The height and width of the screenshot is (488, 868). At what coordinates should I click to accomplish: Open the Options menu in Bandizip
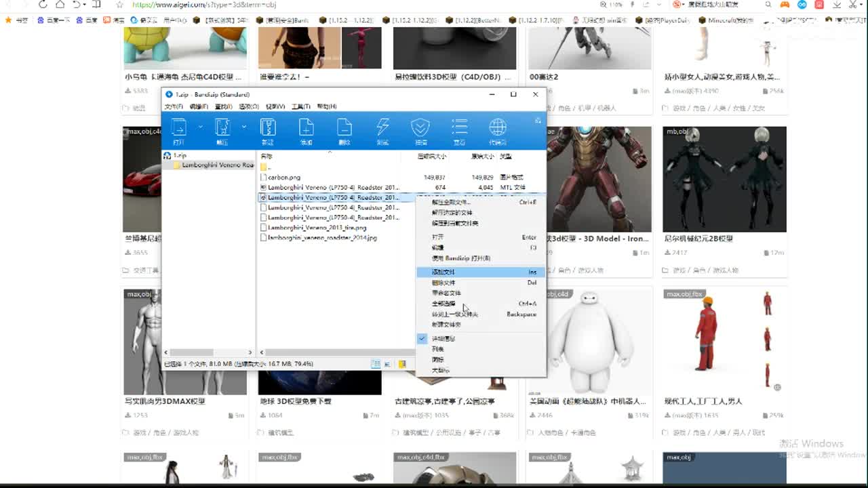coord(249,106)
